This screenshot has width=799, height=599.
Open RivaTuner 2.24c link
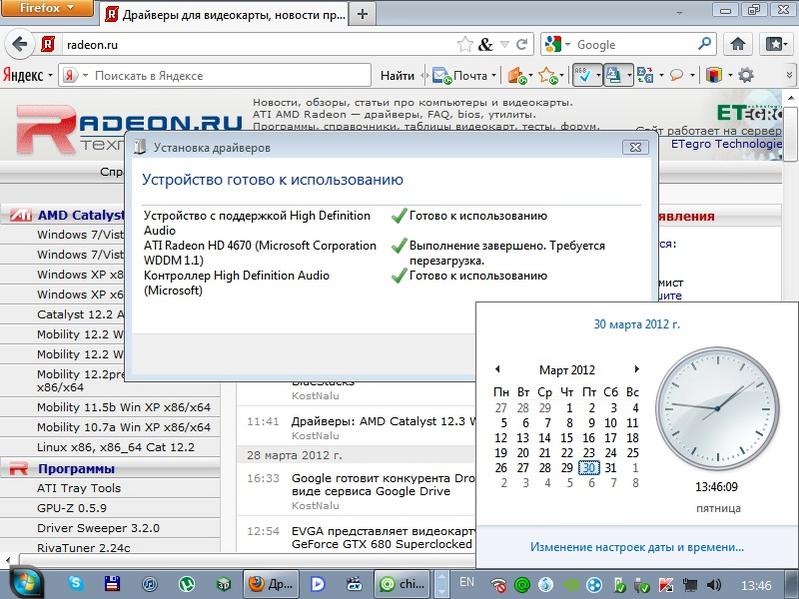coord(84,548)
